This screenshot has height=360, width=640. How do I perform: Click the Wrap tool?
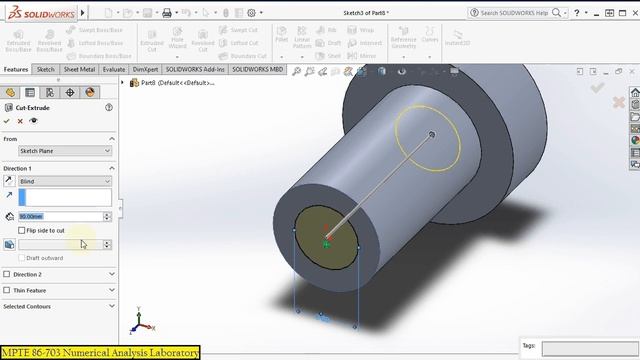(x=360, y=30)
